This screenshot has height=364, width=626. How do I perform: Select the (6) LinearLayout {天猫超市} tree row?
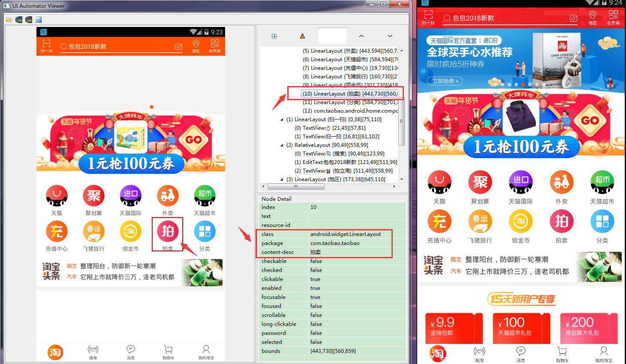[350, 59]
